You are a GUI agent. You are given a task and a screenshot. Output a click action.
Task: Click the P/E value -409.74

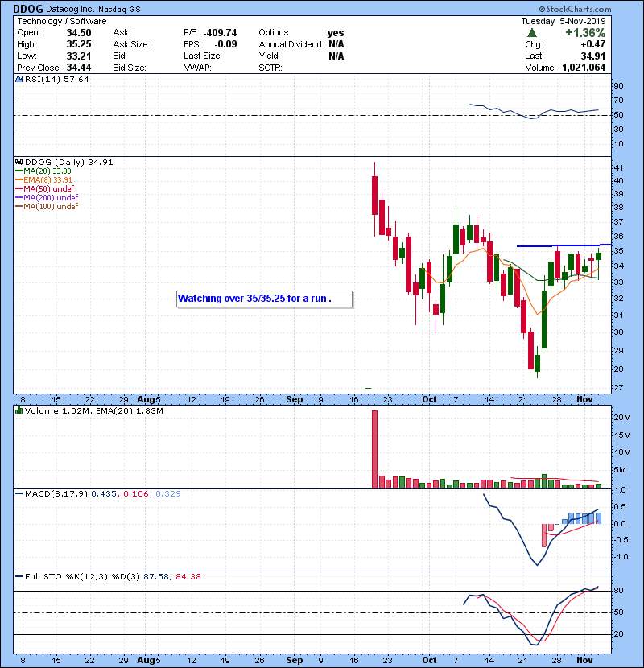[220, 33]
